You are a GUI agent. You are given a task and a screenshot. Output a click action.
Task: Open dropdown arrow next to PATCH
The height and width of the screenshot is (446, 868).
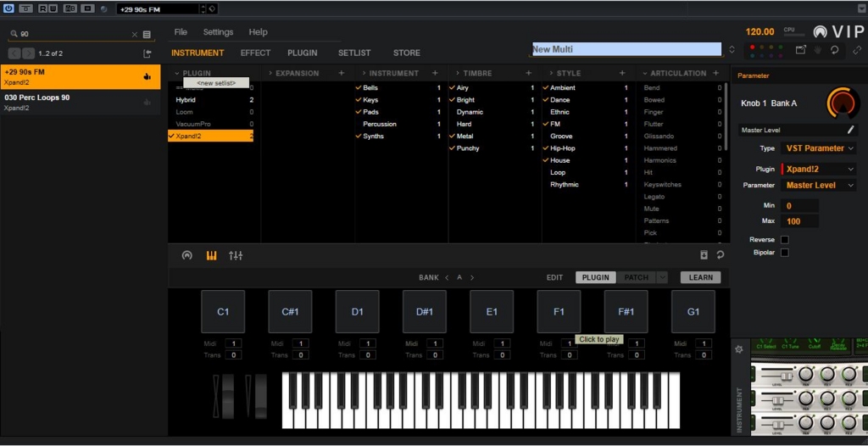coord(662,277)
